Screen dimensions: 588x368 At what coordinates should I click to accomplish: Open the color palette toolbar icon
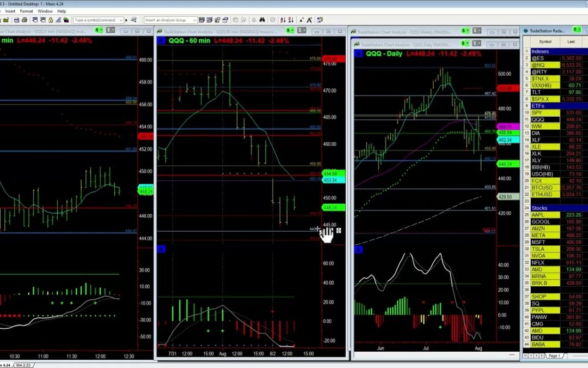(66, 20)
